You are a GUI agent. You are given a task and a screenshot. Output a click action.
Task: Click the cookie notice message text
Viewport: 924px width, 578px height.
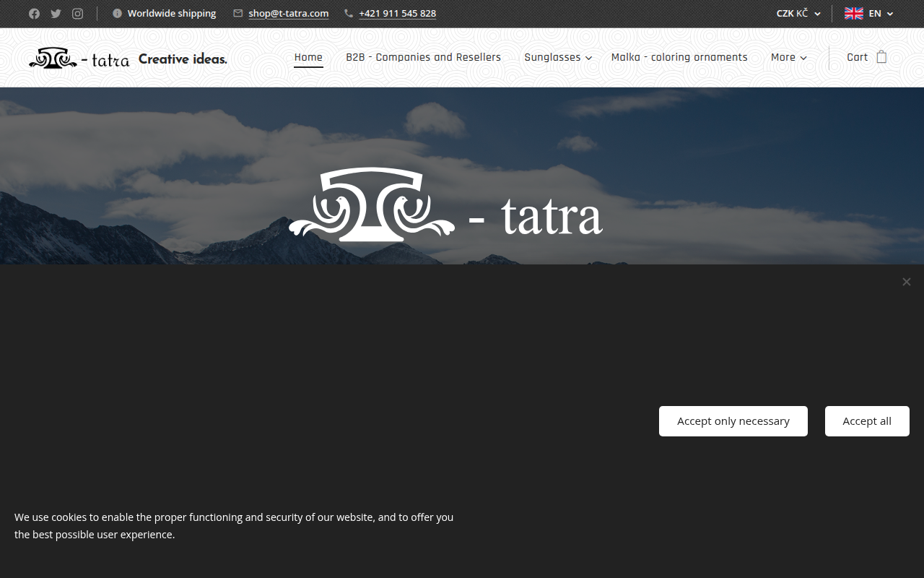(234, 526)
